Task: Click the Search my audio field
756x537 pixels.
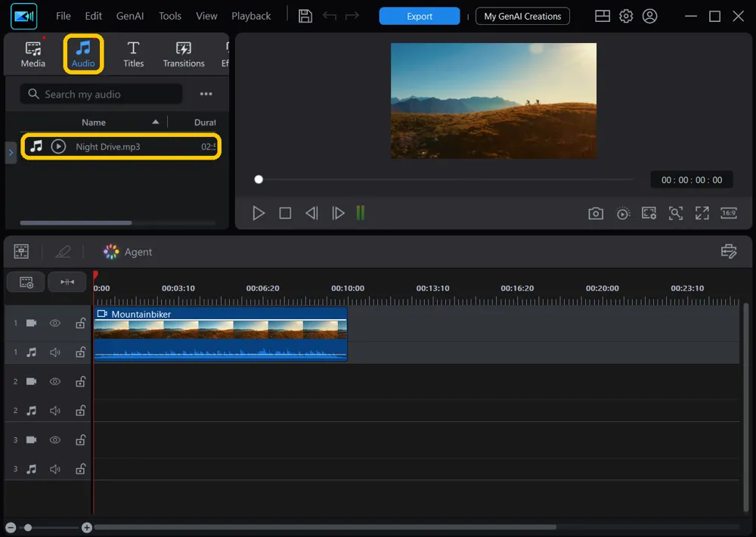Action: (x=101, y=94)
